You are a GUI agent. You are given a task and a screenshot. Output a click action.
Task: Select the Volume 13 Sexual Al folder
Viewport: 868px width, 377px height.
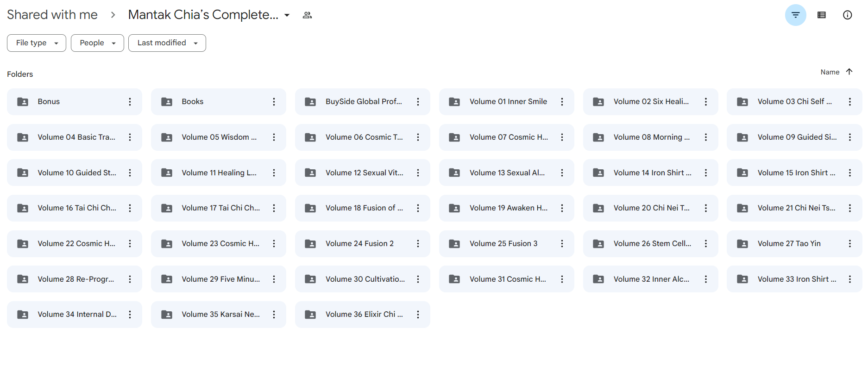coord(507,173)
